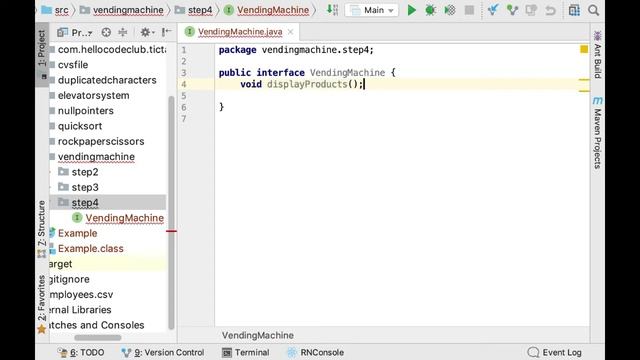Click the Project panel horizontal scrollbar

[98, 338]
